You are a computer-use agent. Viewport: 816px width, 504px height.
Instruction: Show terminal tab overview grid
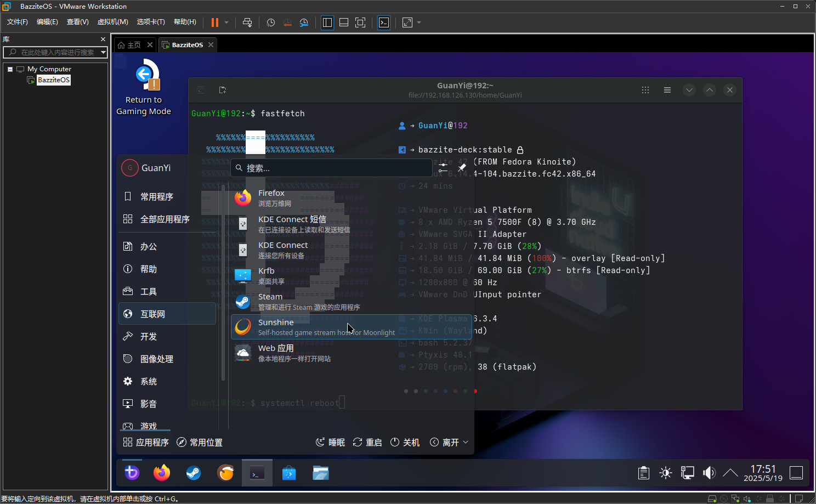645,90
